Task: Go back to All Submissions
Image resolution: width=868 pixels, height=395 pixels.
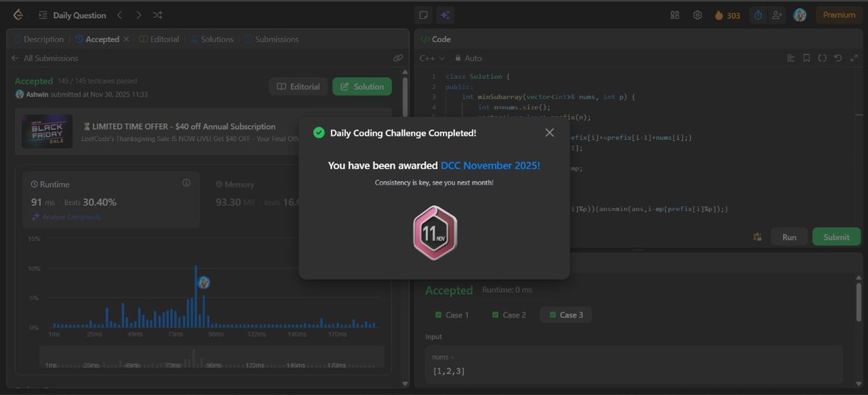Action: click(x=44, y=58)
